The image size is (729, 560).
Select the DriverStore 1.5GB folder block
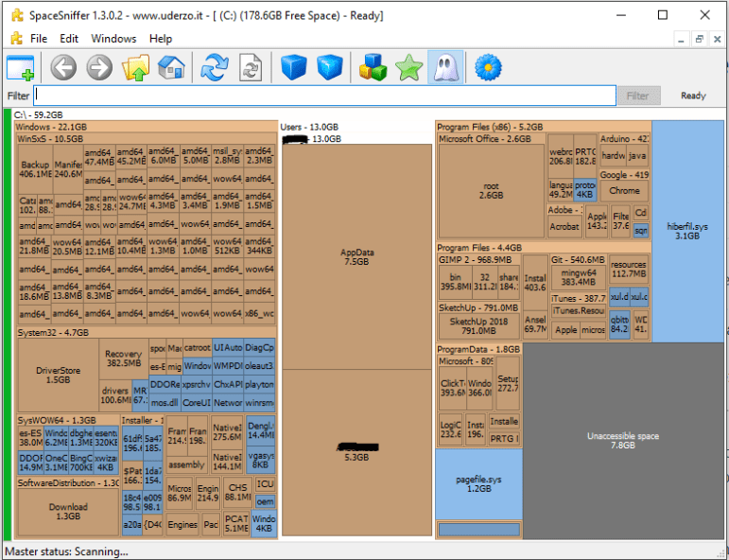click(59, 375)
